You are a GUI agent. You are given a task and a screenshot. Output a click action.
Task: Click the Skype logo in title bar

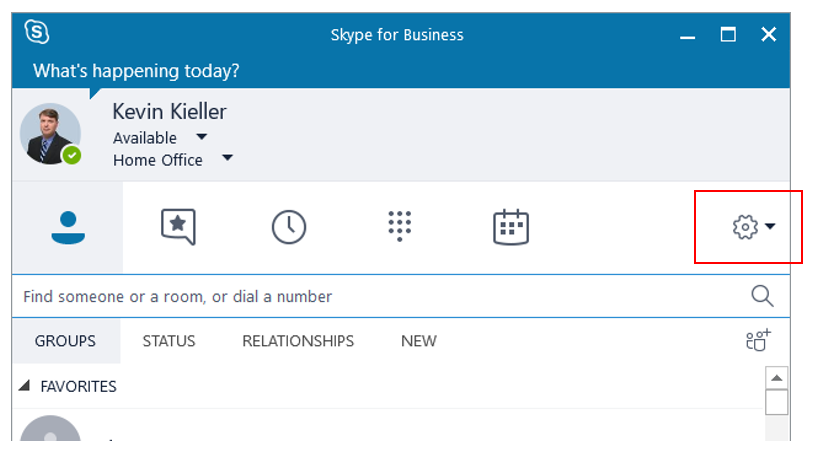click(37, 33)
